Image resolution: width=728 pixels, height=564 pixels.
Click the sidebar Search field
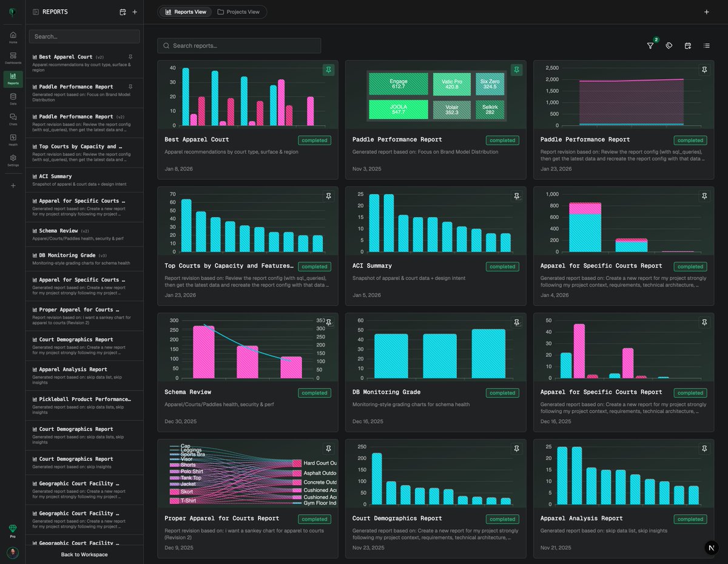pos(84,36)
